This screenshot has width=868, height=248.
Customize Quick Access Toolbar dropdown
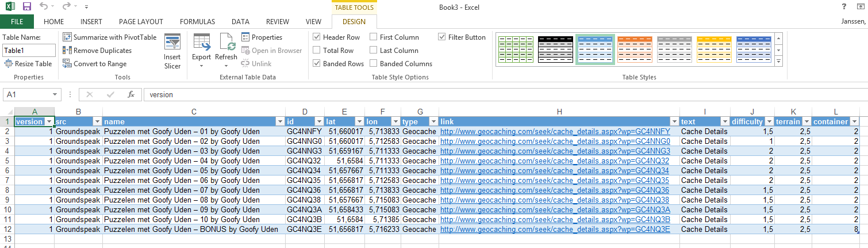(x=86, y=7)
